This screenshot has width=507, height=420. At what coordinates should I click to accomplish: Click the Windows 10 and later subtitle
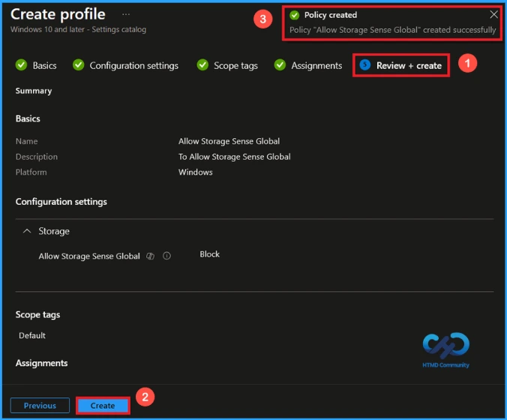(x=78, y=29)
